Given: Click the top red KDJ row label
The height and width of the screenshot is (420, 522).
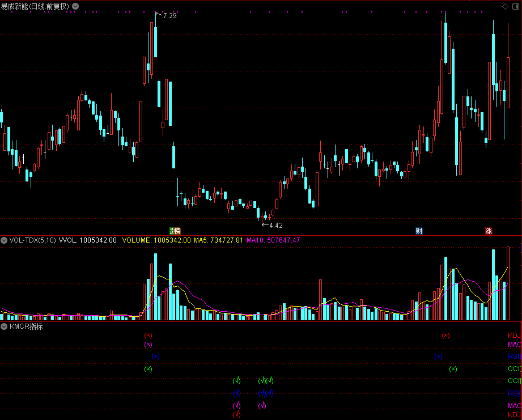Looking at the screenshot, I should pos(514,336).
